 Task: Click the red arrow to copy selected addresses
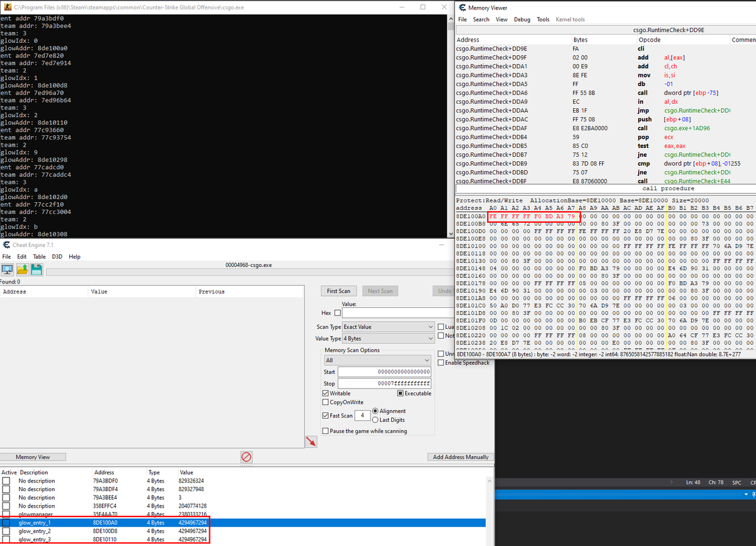pyautogui.click(x=311, y=441)
